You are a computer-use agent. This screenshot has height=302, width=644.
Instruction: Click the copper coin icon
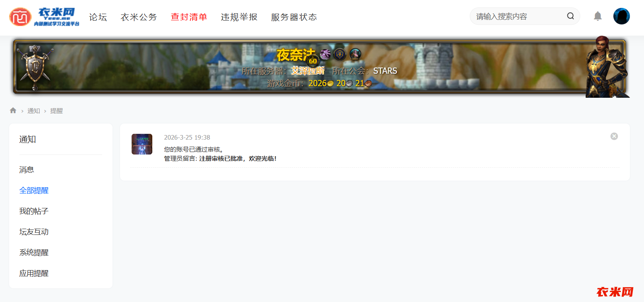[x=368, y=84]
